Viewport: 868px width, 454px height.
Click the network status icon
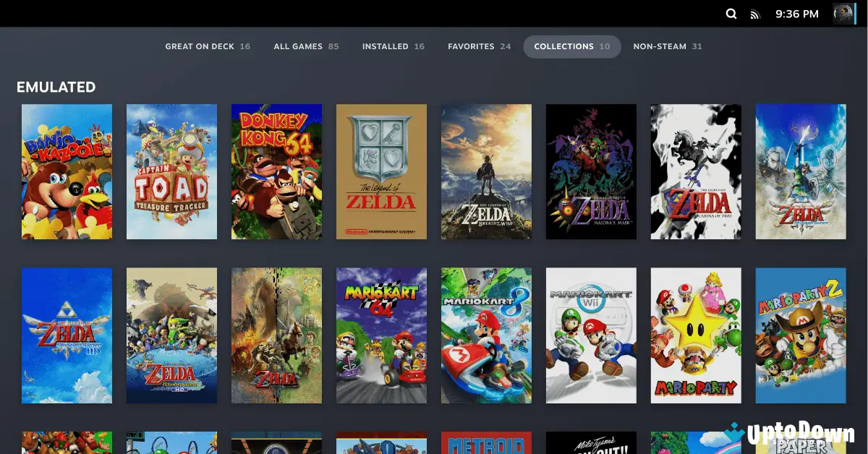click(x=757, y=13)
